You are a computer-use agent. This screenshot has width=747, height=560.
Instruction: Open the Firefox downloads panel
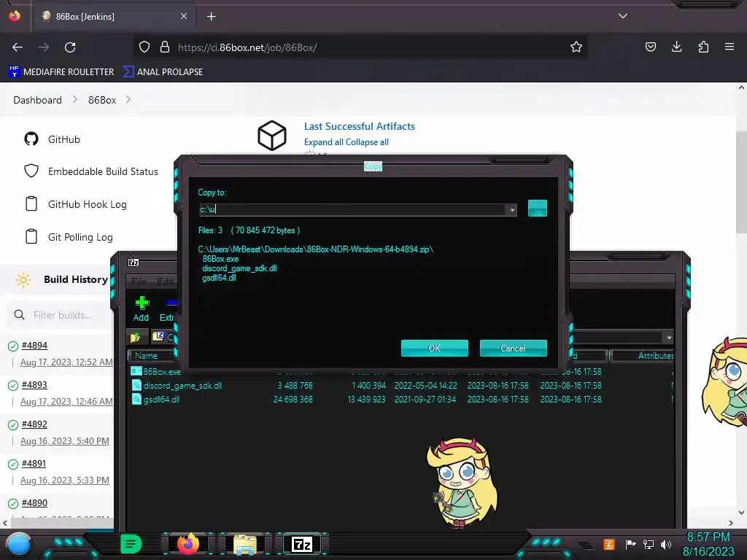pyautogui.click(x=676, y=47)
